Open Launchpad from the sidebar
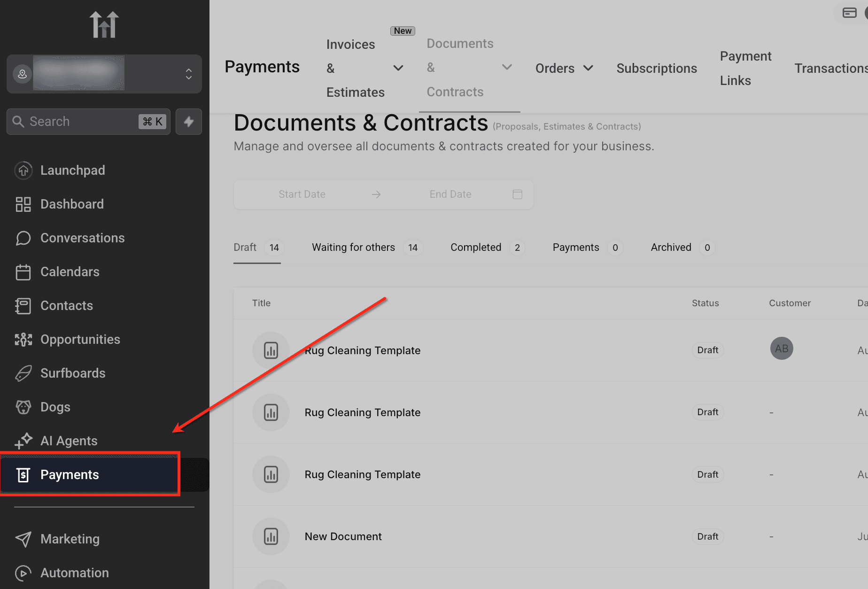Screen dimensions: 868x589 [x=59, y=170]
